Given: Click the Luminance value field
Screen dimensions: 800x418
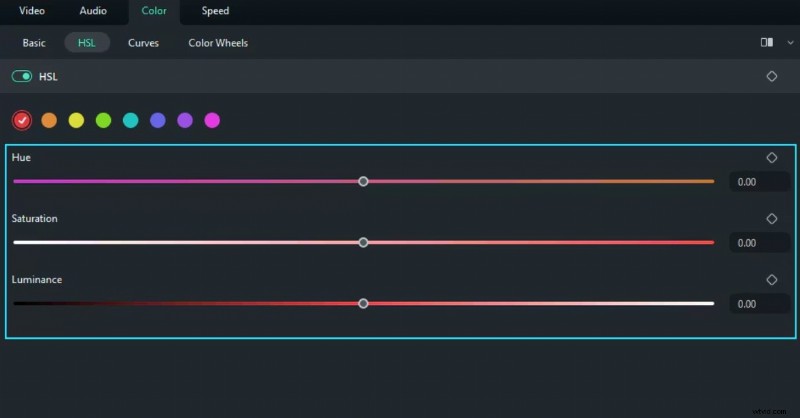Looking at the screenshot, I should pyautogui.click(x=760, y=304).
